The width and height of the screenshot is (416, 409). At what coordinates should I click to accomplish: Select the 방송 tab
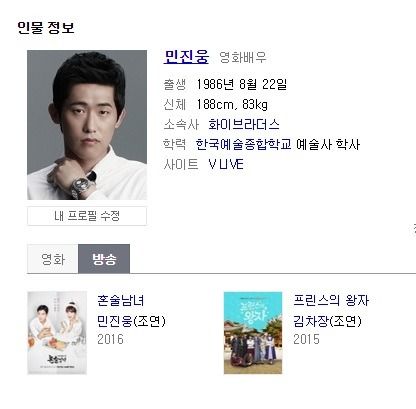click(x=104, y=259)
